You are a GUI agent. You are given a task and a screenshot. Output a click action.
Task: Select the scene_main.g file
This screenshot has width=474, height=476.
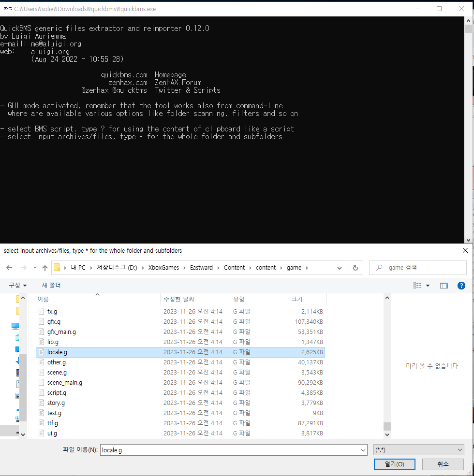[x=180, y=383]
